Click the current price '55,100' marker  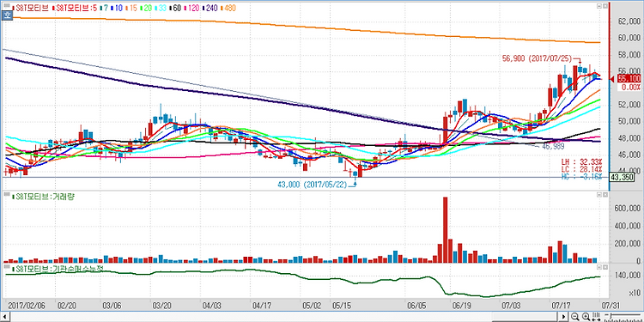(x=629, y=78)
